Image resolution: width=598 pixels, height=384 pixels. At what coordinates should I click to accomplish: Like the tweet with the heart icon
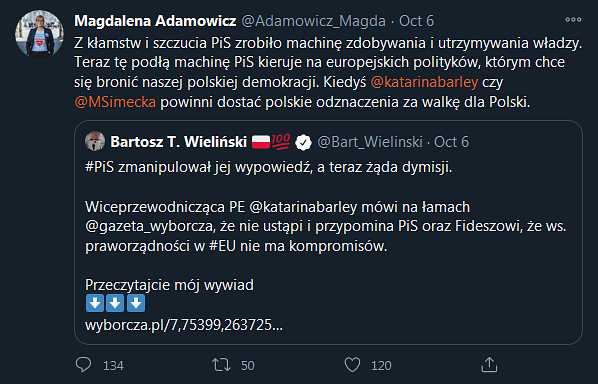352,365
